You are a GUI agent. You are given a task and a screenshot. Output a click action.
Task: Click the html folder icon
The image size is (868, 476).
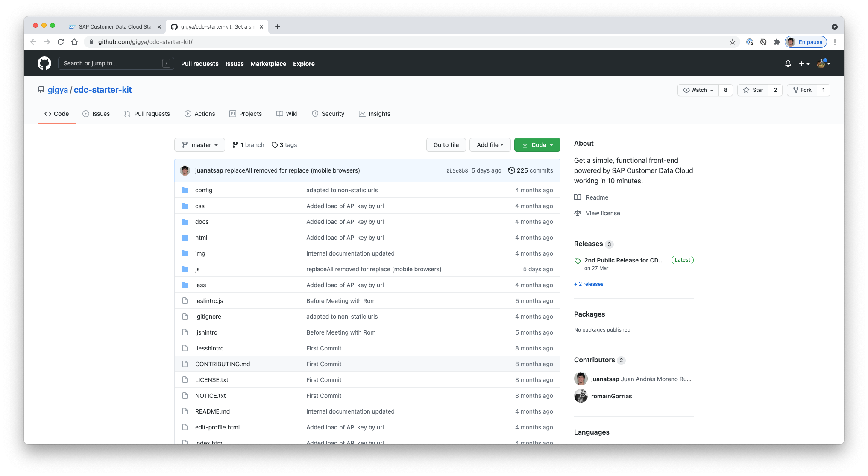185,238
